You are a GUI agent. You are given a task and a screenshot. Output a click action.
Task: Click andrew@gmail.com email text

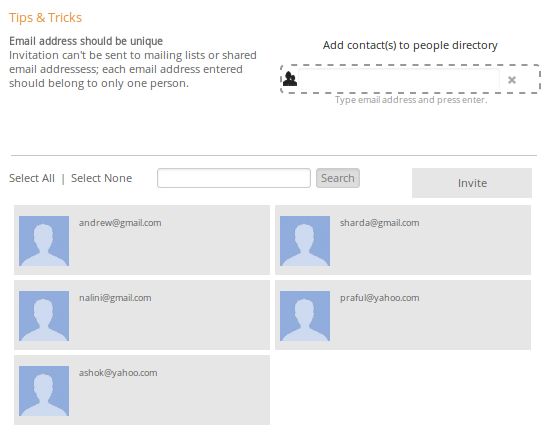[x=120, y=223]
